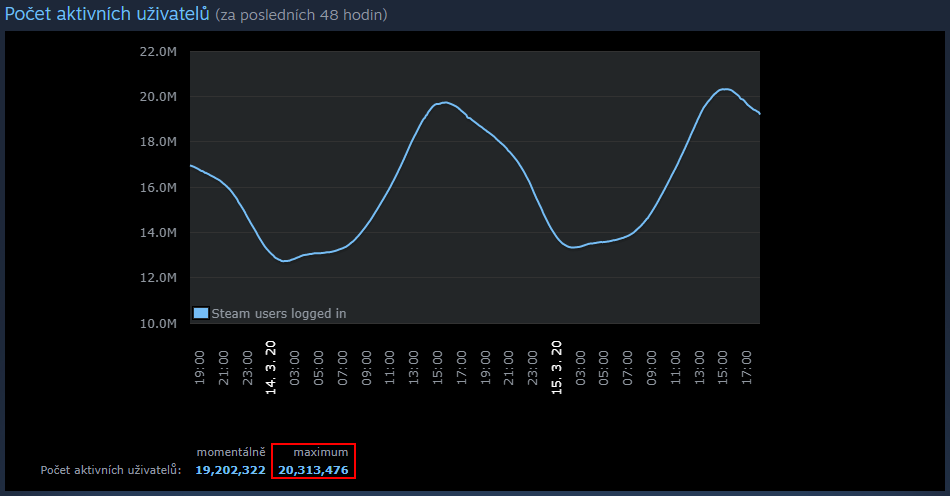
Task: Click the 'momentálně' column header
Action: pyautogui.click(x=230, y=452)
